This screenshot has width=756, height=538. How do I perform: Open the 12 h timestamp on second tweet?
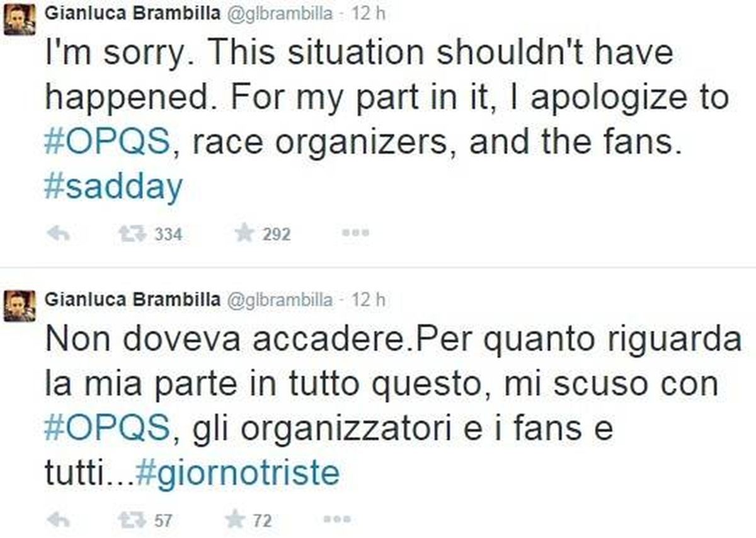[x=369, y=300]
